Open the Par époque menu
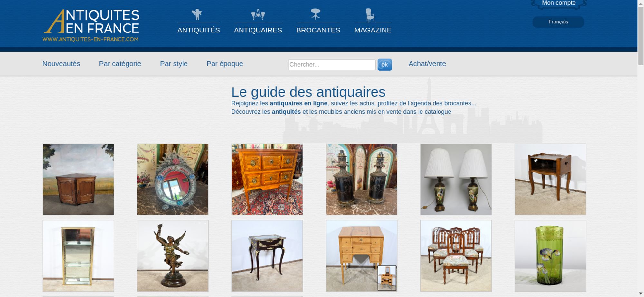644x297 pixels. (225, 64)
